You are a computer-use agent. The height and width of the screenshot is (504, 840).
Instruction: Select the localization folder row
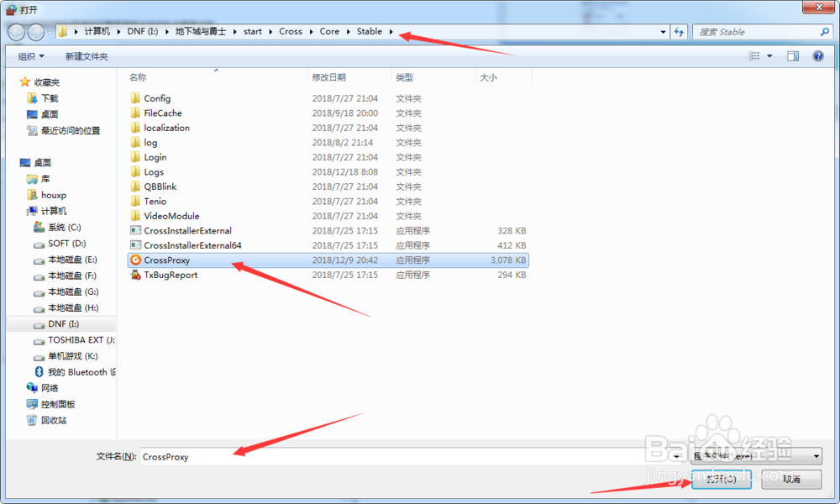tap(328, 128)
